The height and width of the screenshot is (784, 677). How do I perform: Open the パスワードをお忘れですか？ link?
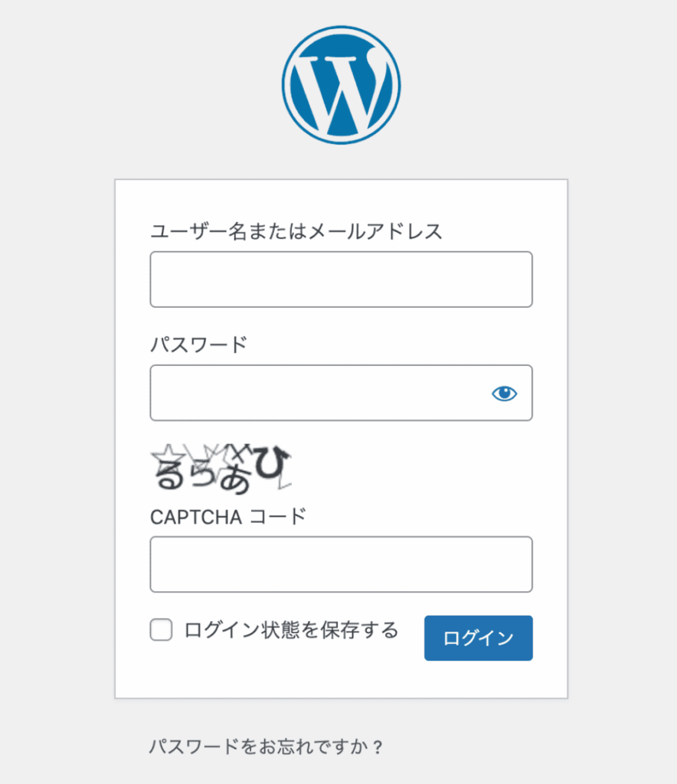pyautogui.click(x=266, y=746)
